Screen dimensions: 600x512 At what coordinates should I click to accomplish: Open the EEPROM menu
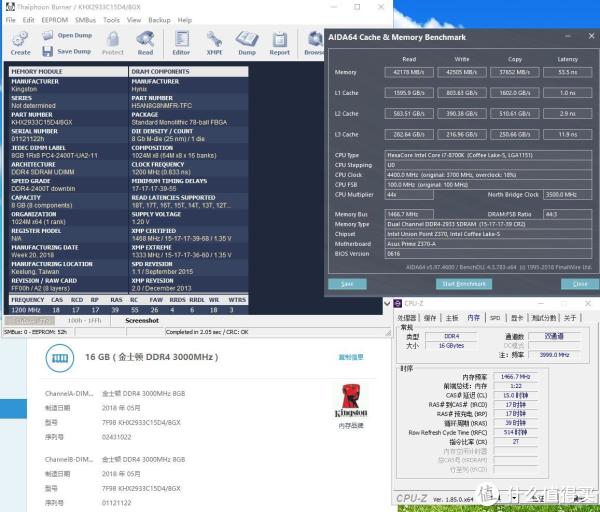pos(55,20)
